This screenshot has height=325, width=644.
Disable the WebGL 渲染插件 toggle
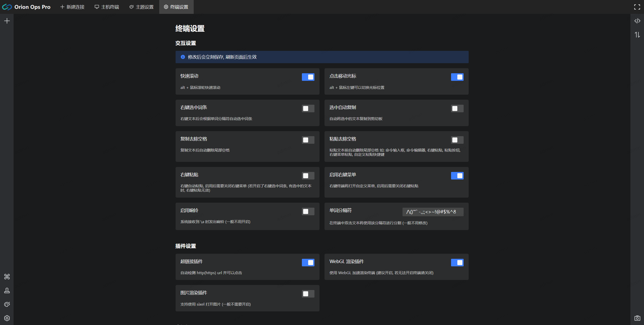click(457, 263)
